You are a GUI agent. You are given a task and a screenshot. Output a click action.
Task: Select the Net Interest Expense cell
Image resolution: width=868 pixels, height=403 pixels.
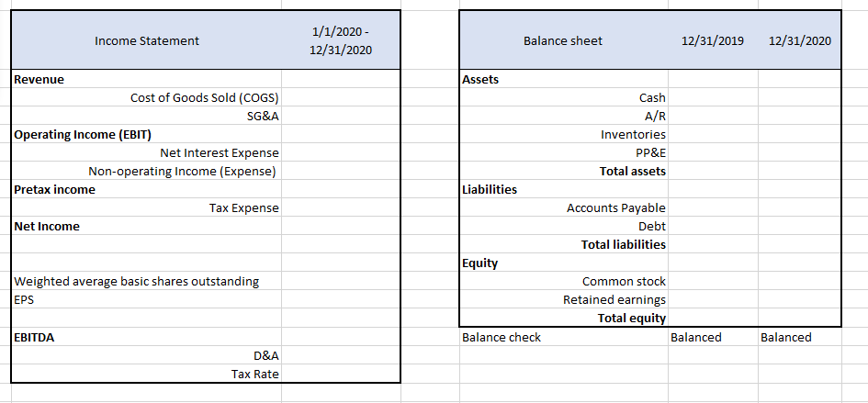point(147,152)
